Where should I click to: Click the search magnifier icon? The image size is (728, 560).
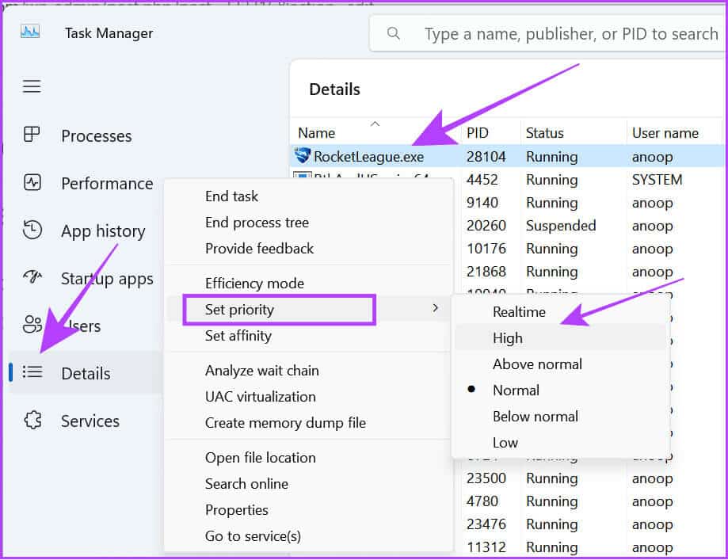point(393,33)
